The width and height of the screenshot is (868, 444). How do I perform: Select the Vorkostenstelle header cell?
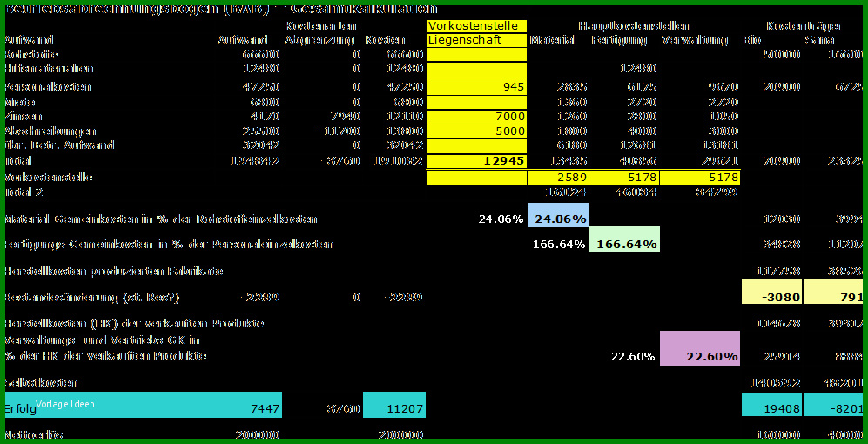pos(476,26)
